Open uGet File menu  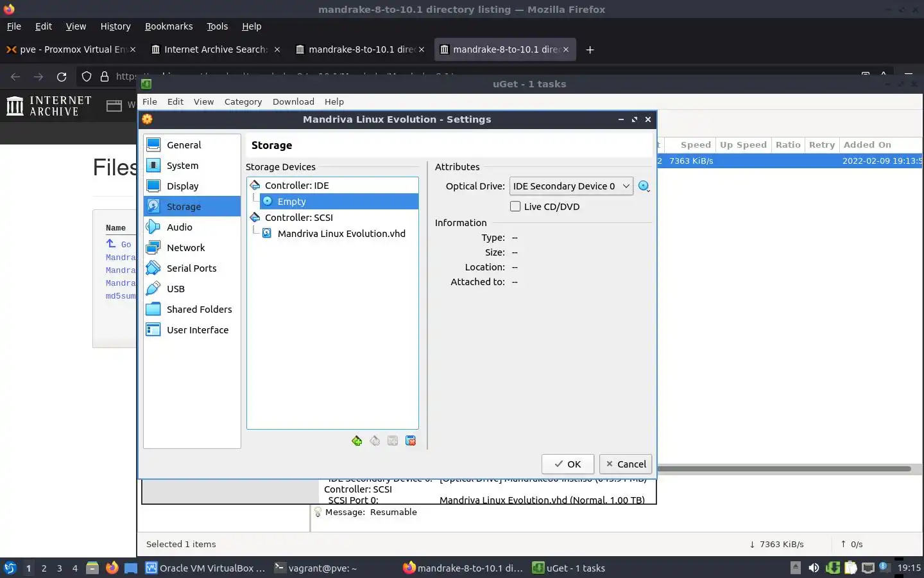click(150, 101)
